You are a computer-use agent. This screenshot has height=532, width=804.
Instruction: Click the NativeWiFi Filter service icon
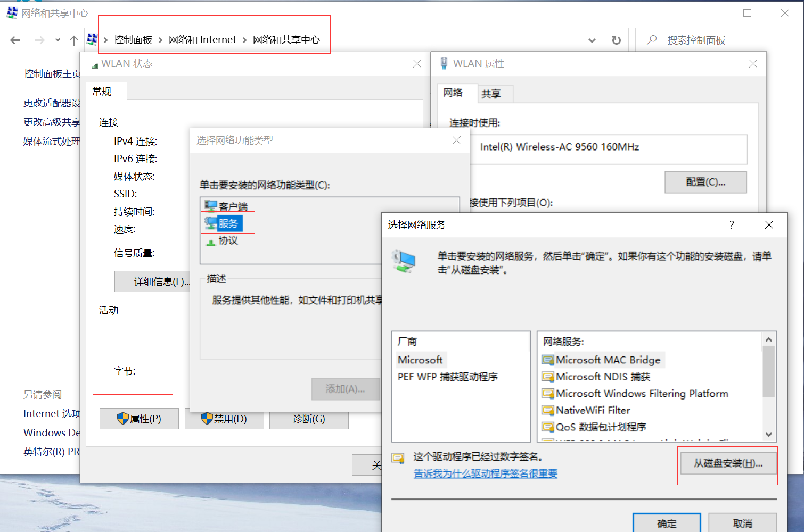(548, 410)
